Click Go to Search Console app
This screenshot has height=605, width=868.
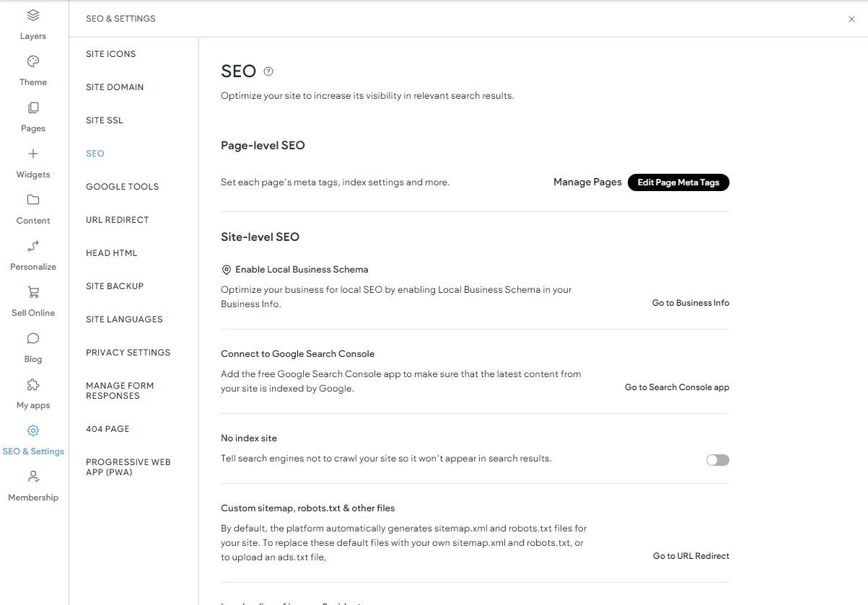[676, 387]
